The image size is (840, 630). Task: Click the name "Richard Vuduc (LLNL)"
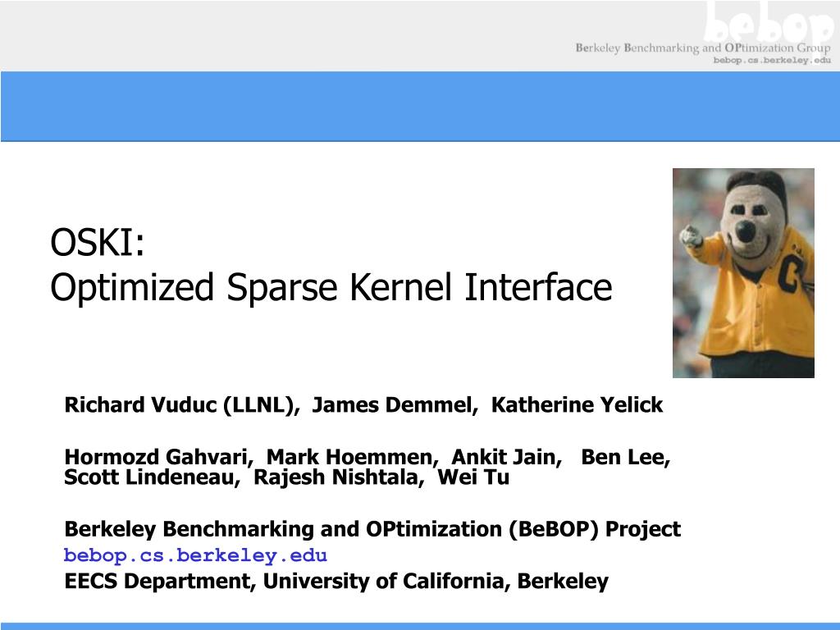coord(180,405)
